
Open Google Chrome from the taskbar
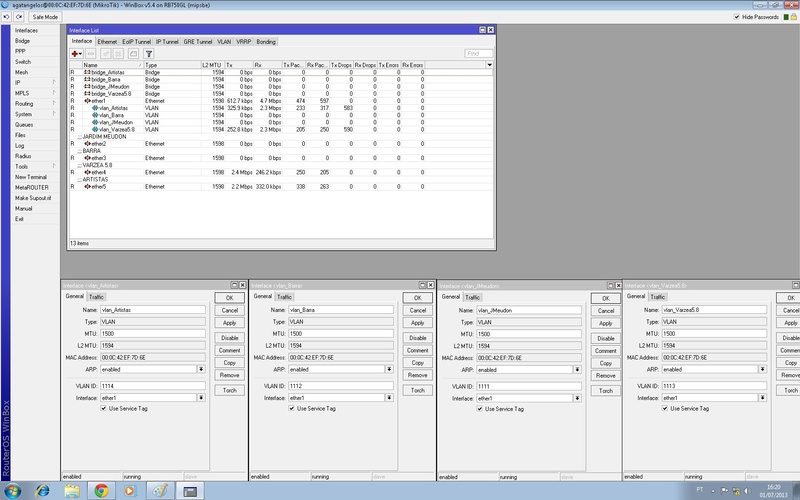[x=101, y=491]
